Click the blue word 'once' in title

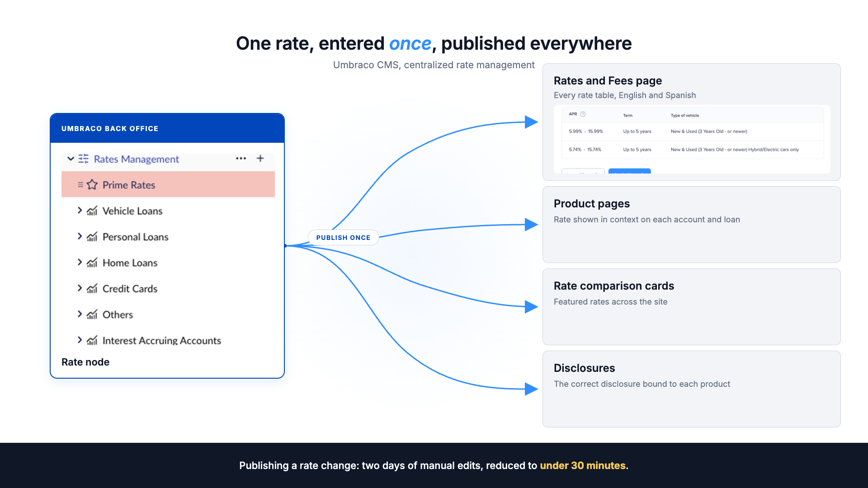pos(410,43)
